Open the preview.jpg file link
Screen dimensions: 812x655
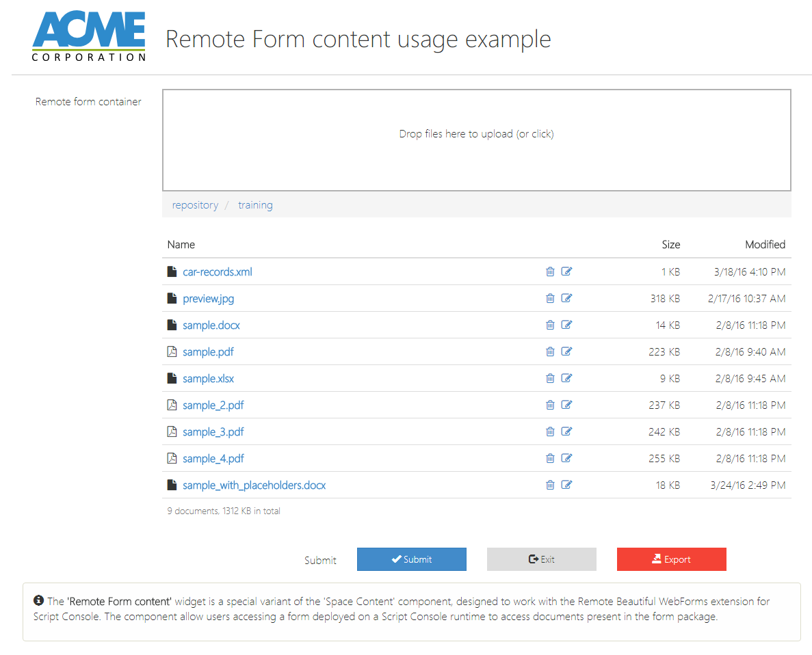[x=208, y=299]
